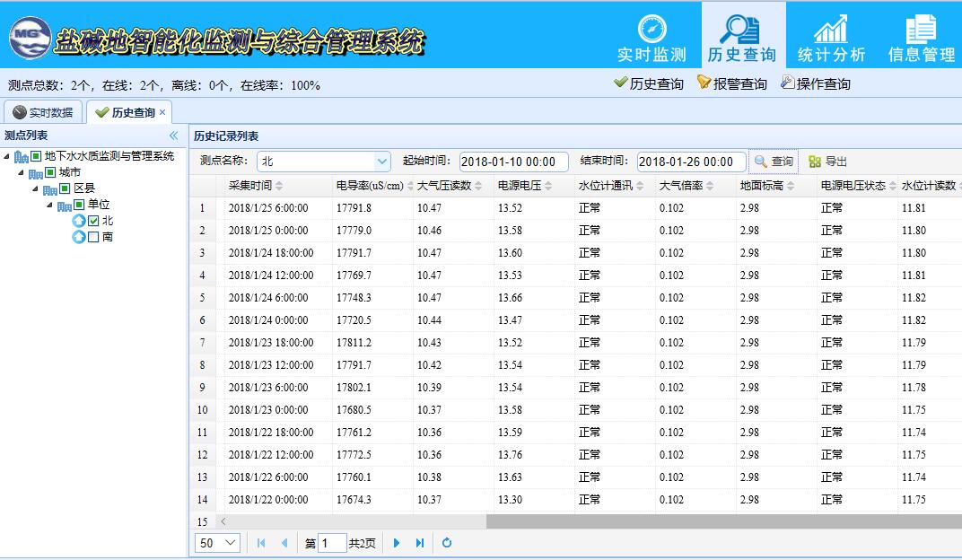Check the 南 monitoring point checkbox
Viewport: 962px width, 560px height.
93,237
